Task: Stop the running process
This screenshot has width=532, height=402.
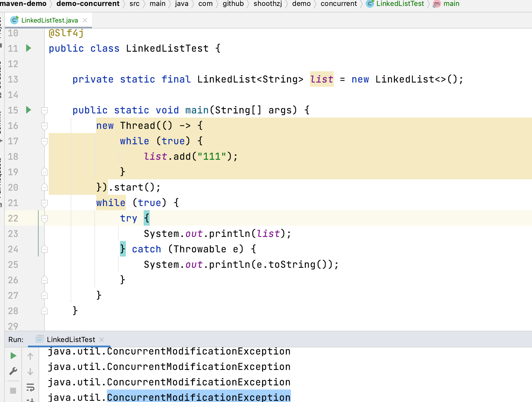Action: pos(13,390)
